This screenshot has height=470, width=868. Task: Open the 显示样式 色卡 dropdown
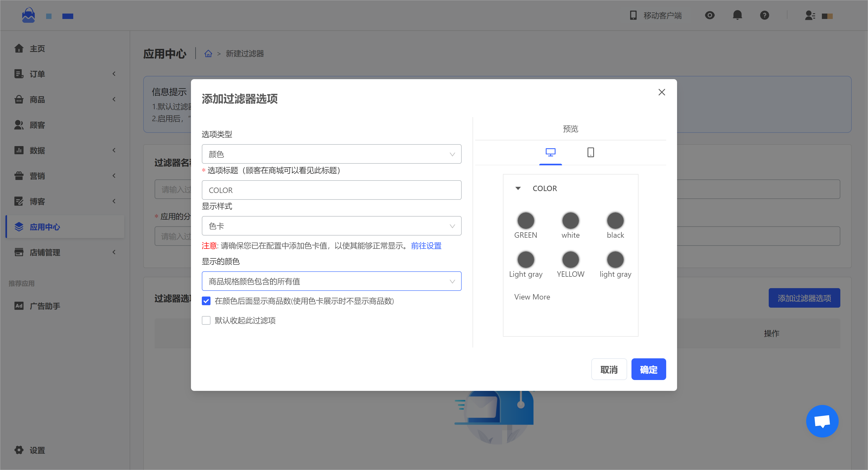click(331, 226)
